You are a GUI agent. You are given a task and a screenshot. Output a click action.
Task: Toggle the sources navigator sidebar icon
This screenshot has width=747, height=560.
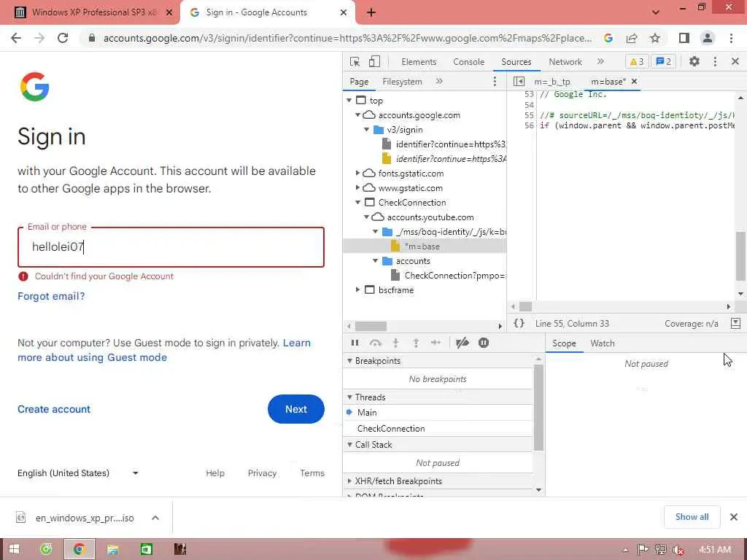(519, 82)
